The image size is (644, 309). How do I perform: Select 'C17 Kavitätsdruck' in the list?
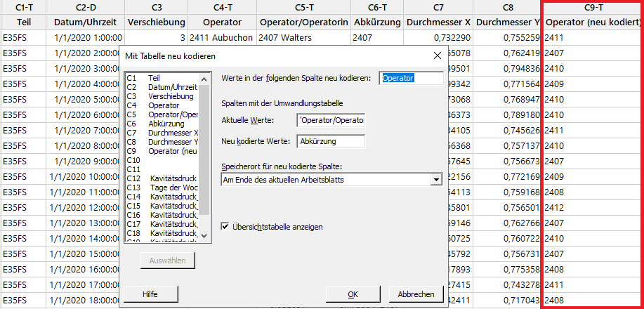point(162,224)
